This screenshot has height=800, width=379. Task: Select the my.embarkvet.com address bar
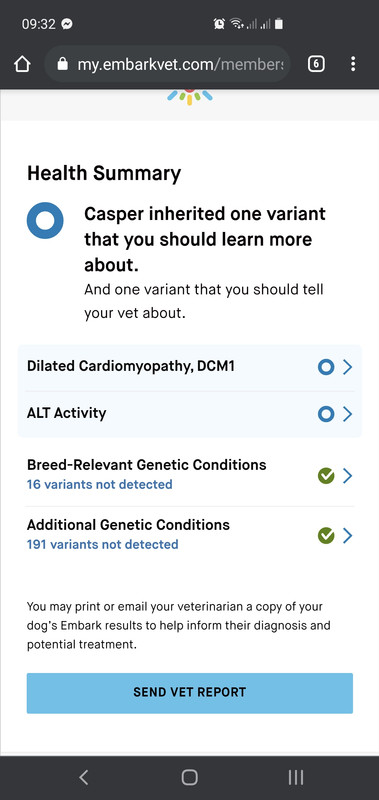[x=167, y=64]
